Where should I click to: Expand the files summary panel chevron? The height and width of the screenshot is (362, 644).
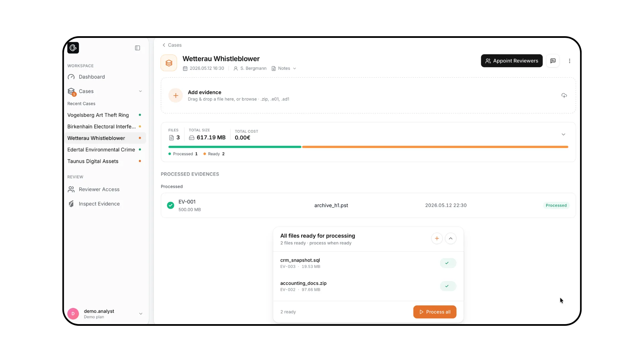(x=563, y=134)
